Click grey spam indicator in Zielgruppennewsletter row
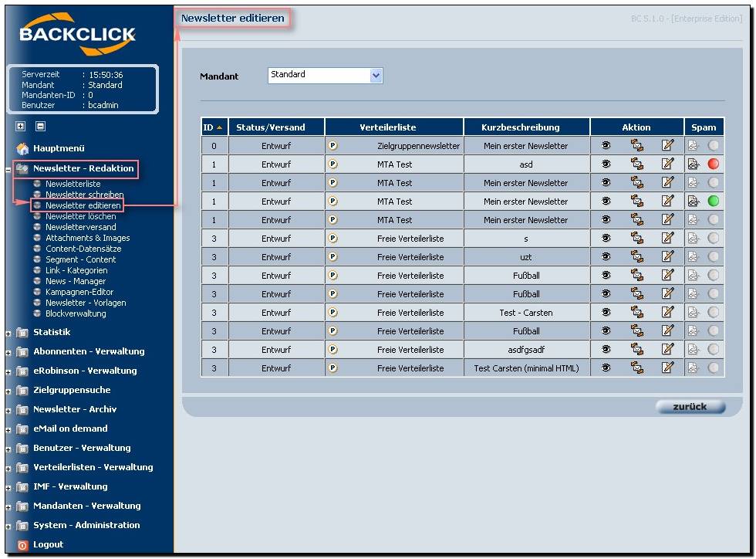Image resolution: width=756 pixels, height=559 pixels. (x=713, y=145)
